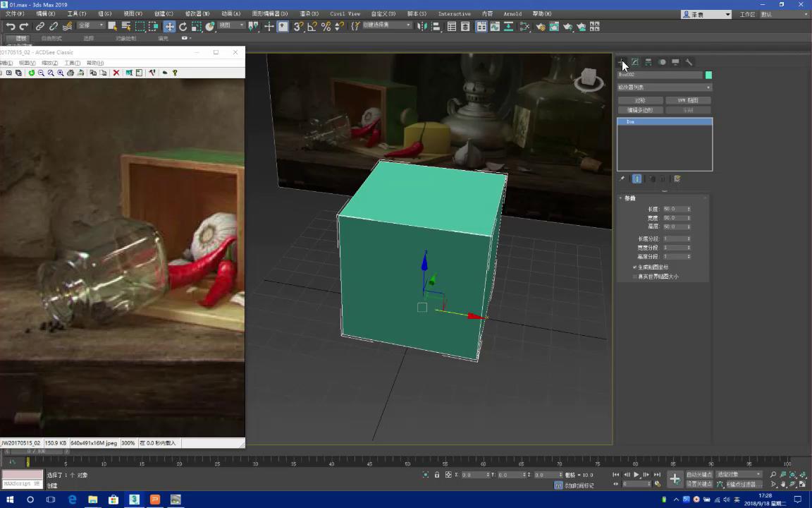
Task: Open the Modify panel in the command panel
Action: (x=635, y=62)
